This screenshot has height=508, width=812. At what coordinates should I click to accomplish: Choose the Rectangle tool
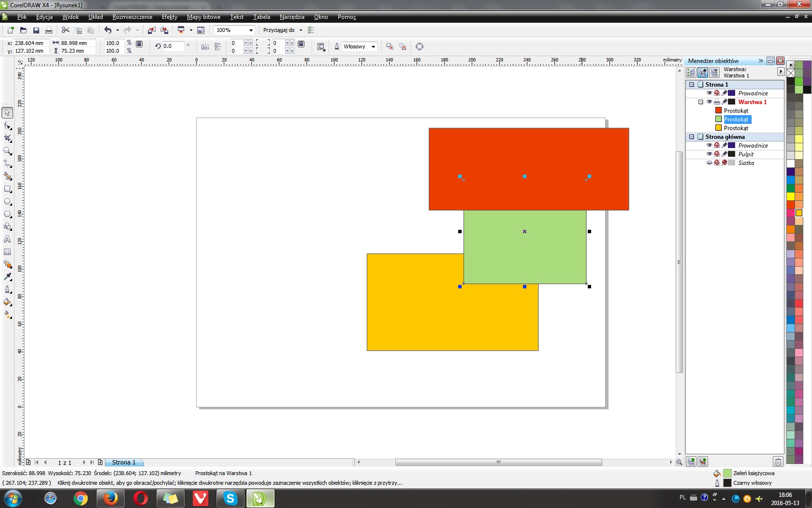click(7, 189)
